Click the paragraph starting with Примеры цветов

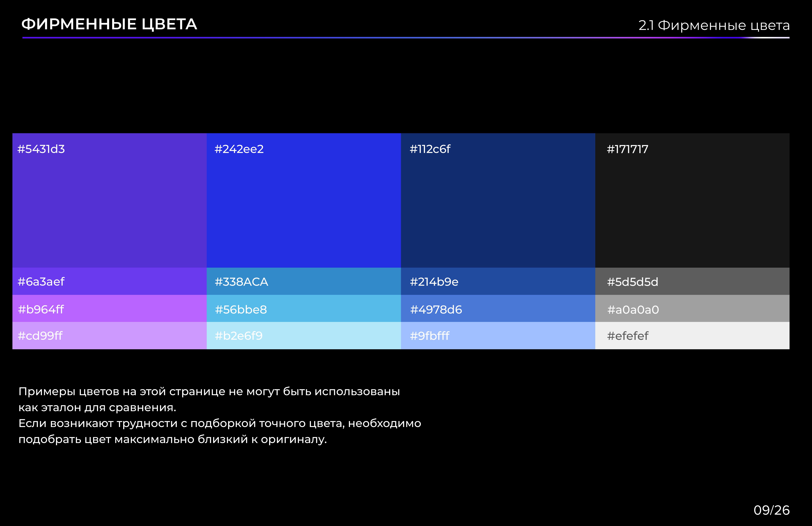click(x=220, y=415)
